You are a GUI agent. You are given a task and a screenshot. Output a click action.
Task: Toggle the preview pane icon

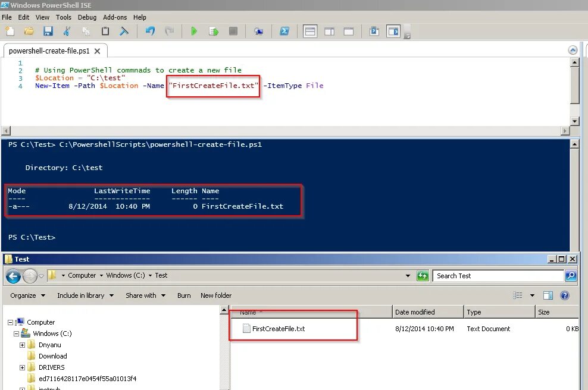(x=548, y=295)
